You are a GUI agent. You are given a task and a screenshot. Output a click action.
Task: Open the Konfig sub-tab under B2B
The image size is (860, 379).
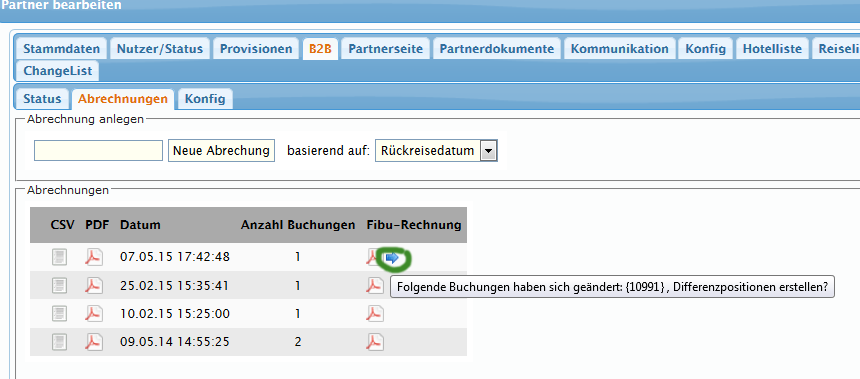pos(205,99)
